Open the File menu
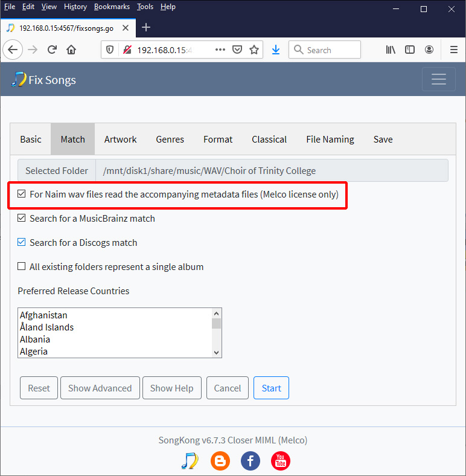466x476 pixels. 10,7
